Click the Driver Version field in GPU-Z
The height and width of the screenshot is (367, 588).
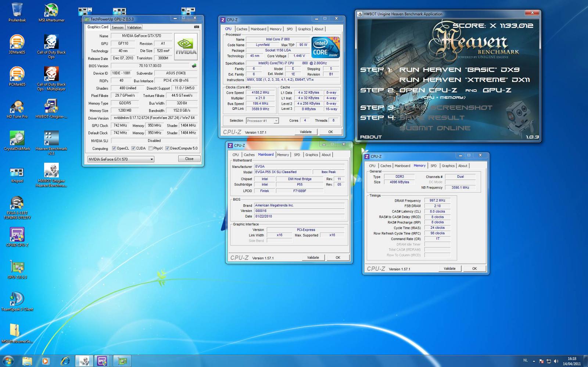pyautogui.click(x=154, y=118)
